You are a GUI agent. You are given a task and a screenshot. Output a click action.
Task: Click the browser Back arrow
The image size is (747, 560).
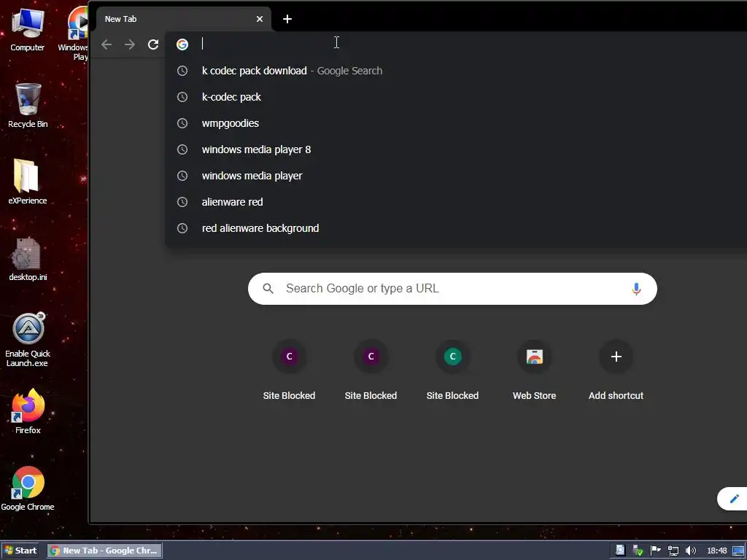(107, 44)
